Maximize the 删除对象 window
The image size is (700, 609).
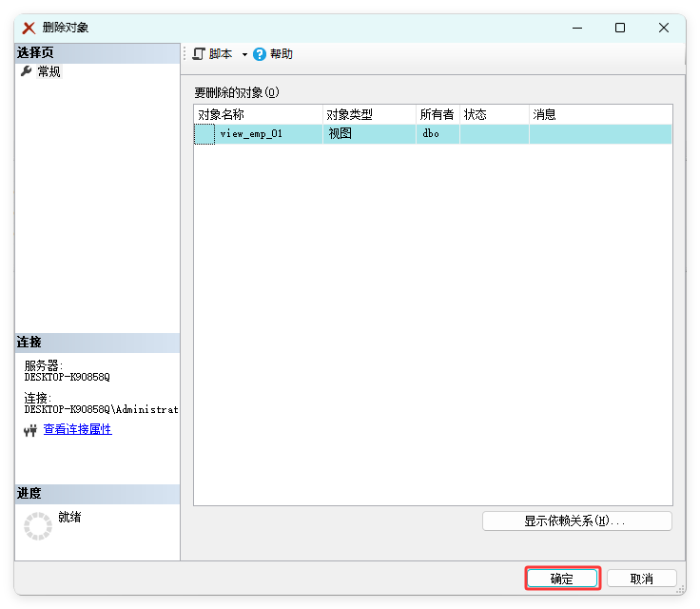coord(620,28)
